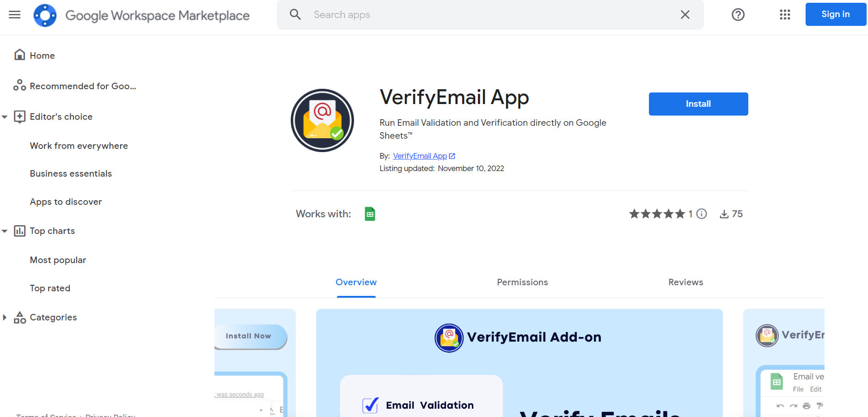The width and height of the screenshot is (868, 417).
Task: Open the rating info icon
Action: (702, 214)
